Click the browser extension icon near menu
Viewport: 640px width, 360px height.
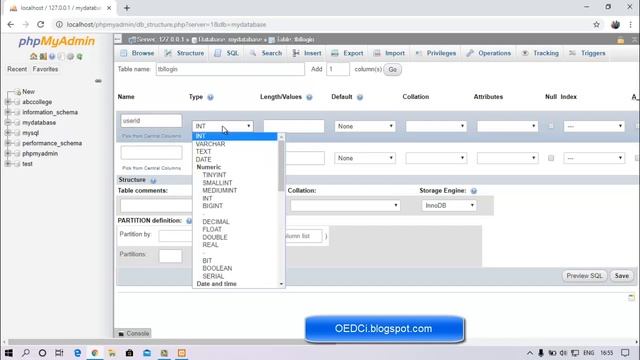coord(615,24)
